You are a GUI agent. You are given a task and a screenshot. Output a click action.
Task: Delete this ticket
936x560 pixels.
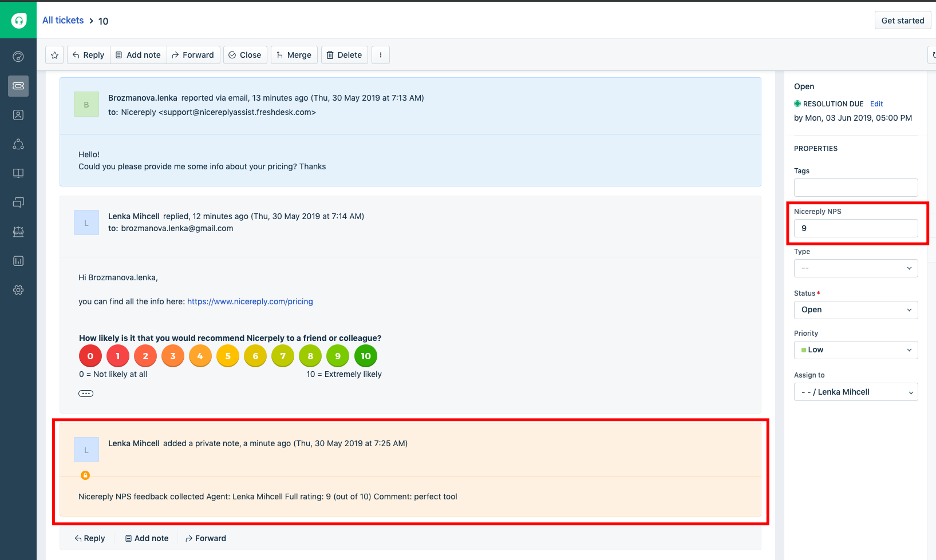click(344, 55)
